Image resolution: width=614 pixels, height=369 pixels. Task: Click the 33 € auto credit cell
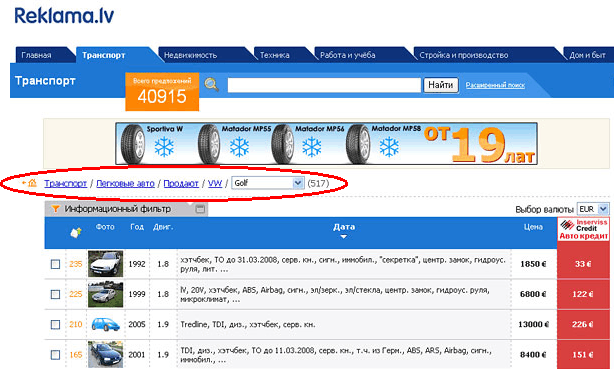tap(583, 264)
